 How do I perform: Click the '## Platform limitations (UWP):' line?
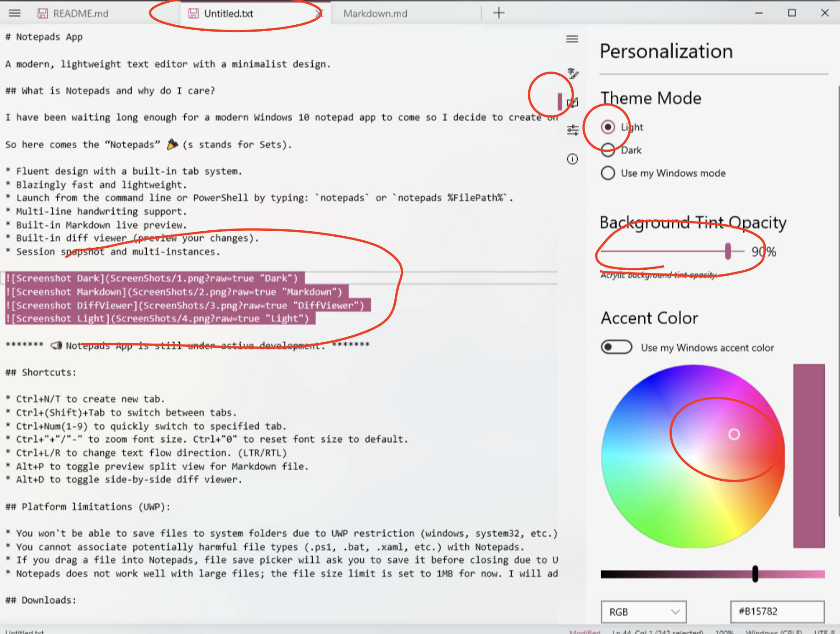coord(88,507)
